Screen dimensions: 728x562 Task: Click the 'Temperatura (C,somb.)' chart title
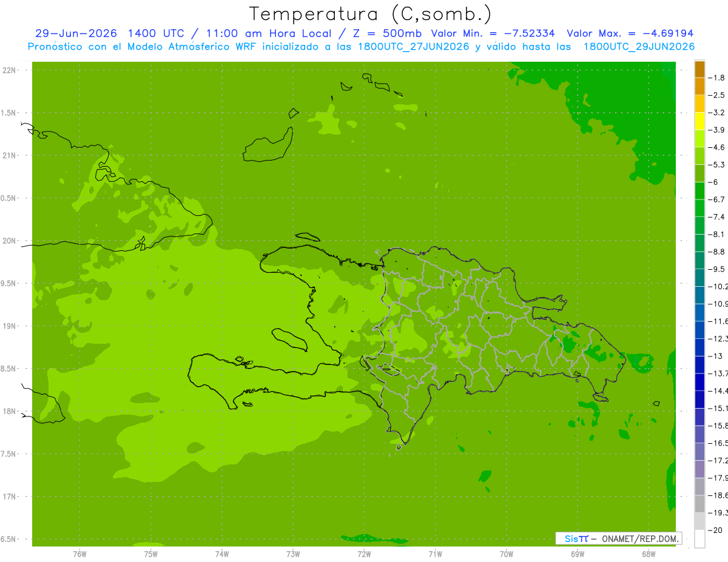pos(370,14)
